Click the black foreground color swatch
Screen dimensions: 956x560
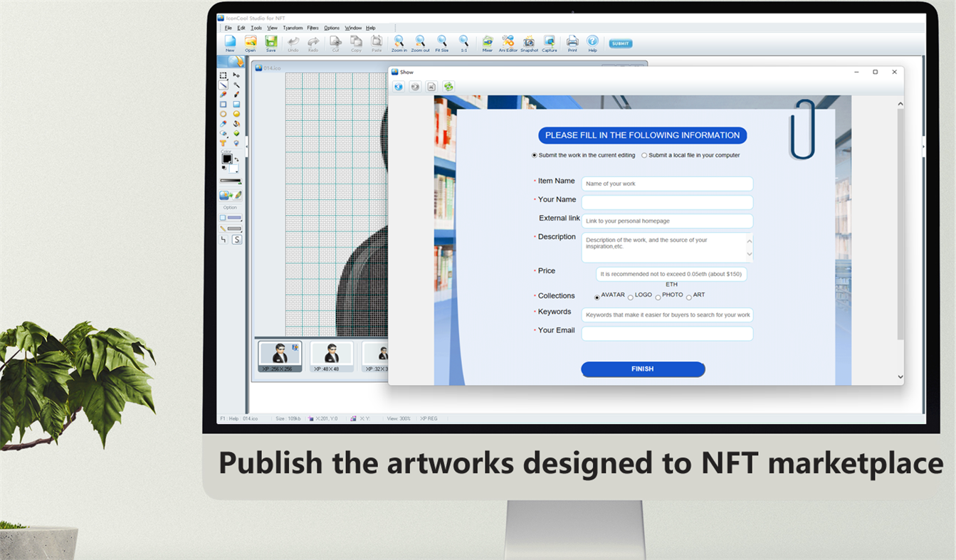tap(227, 159)
